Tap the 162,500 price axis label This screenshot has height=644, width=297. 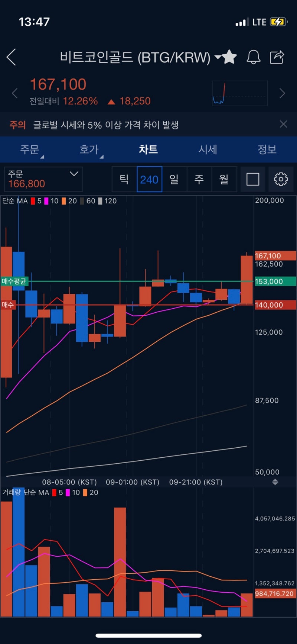click(269, 264)
